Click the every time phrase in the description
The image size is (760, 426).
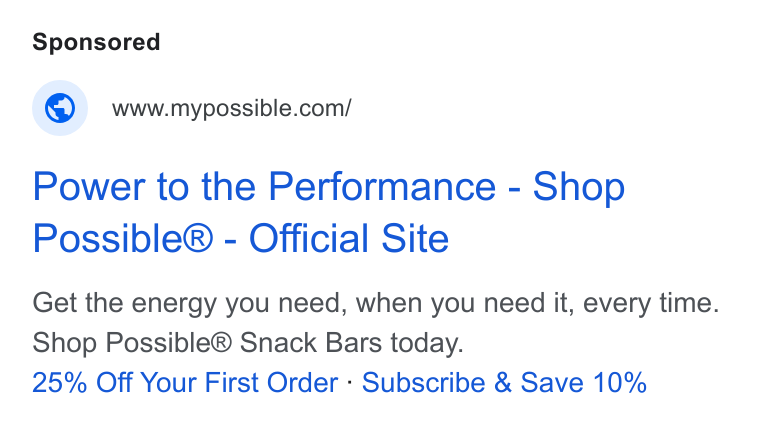tap(651, 303)
